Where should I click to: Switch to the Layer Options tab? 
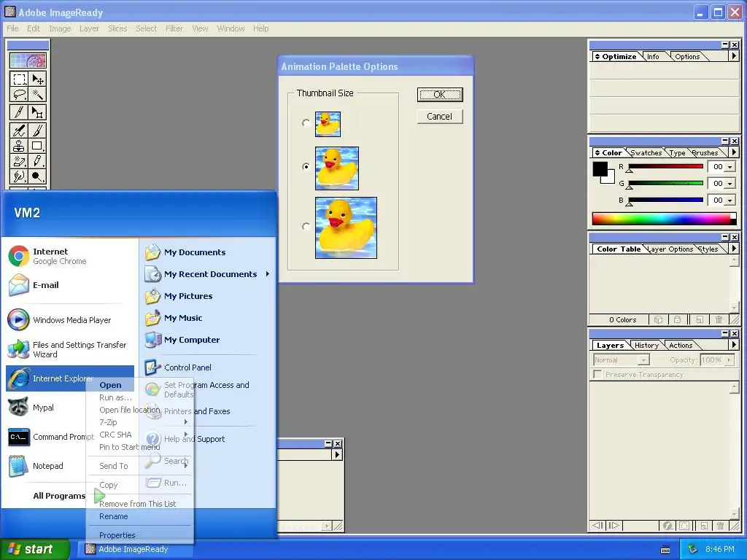671,249
